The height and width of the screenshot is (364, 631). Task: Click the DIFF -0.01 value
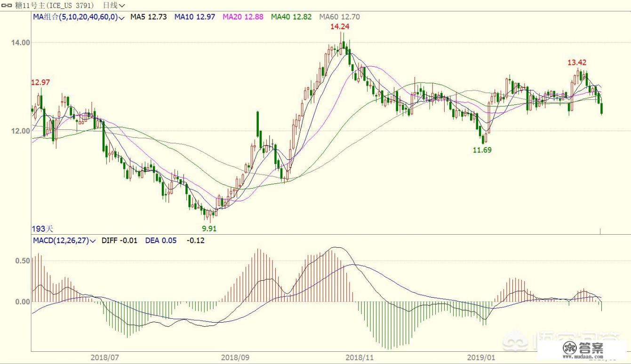[x=120, y=240]
